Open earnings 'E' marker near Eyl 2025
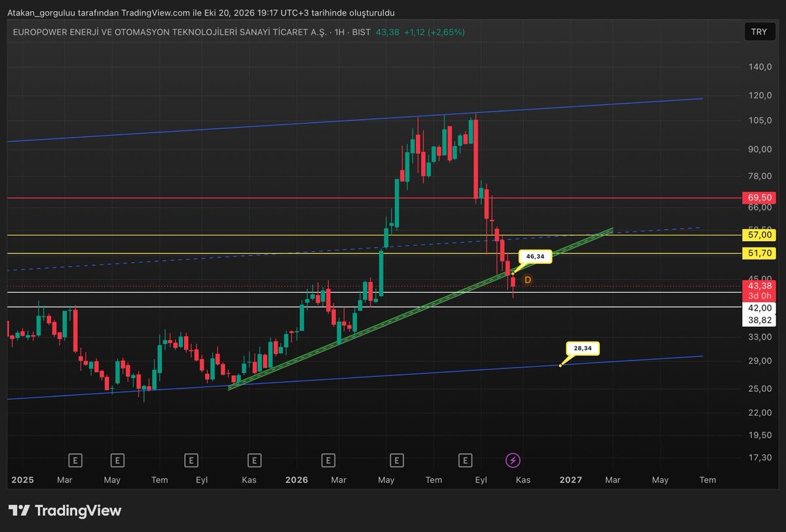 [x=191, y=460]
